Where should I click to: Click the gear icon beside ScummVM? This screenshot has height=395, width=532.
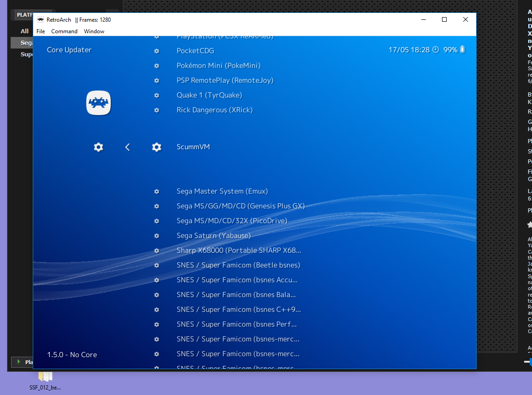pyautogui.click(x=156, y=147)
